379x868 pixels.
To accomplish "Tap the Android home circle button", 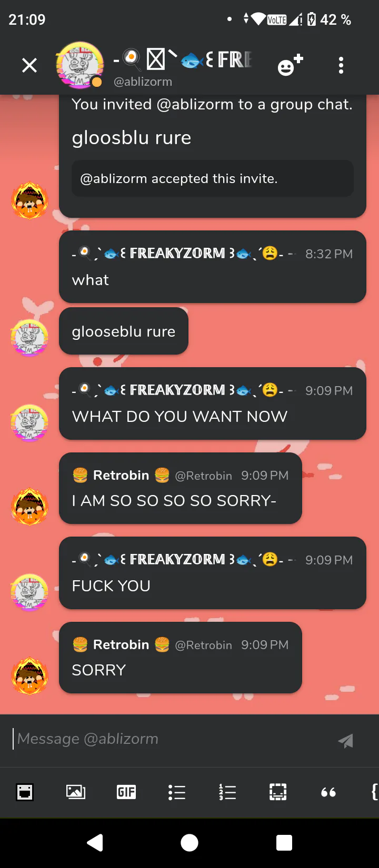I will [189, 843].
